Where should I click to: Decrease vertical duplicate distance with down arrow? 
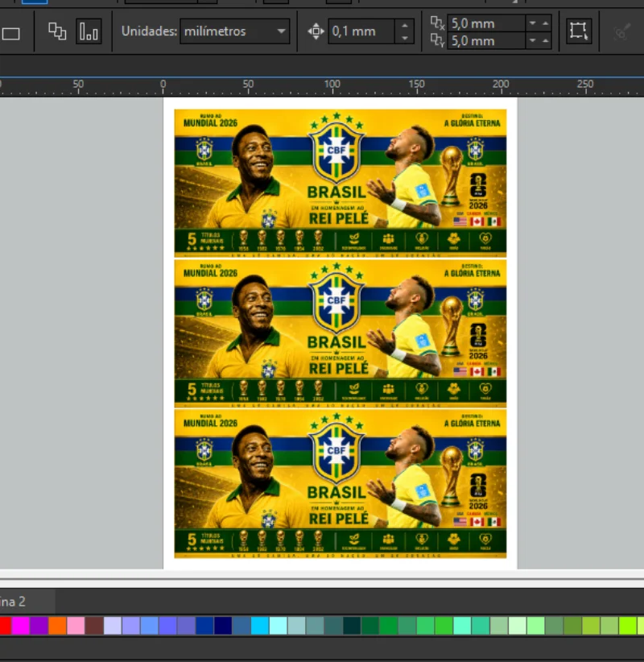(533, 40)
